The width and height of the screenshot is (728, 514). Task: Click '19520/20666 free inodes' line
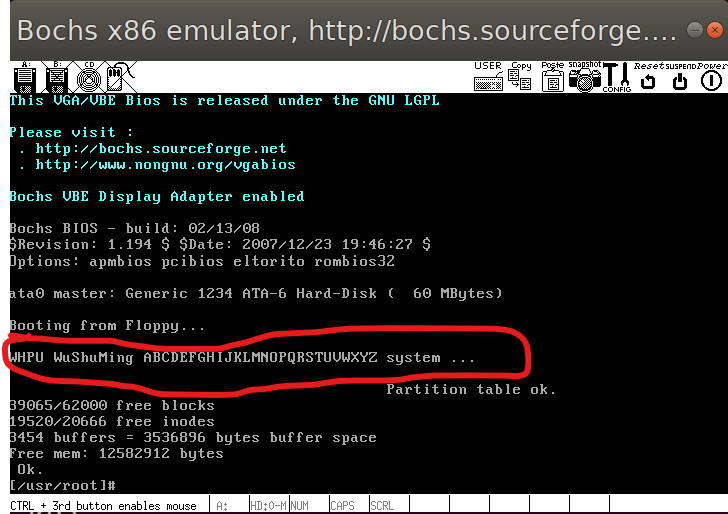(112, 422)
